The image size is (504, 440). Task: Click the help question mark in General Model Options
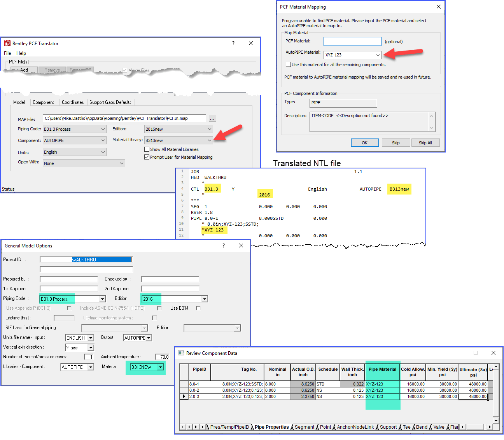click(223, 245)
